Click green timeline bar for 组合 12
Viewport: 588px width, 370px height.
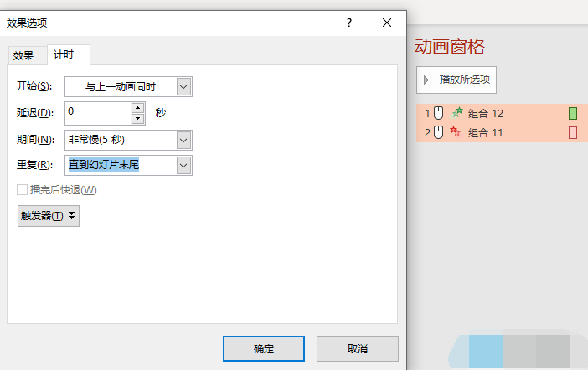(573, 112)
